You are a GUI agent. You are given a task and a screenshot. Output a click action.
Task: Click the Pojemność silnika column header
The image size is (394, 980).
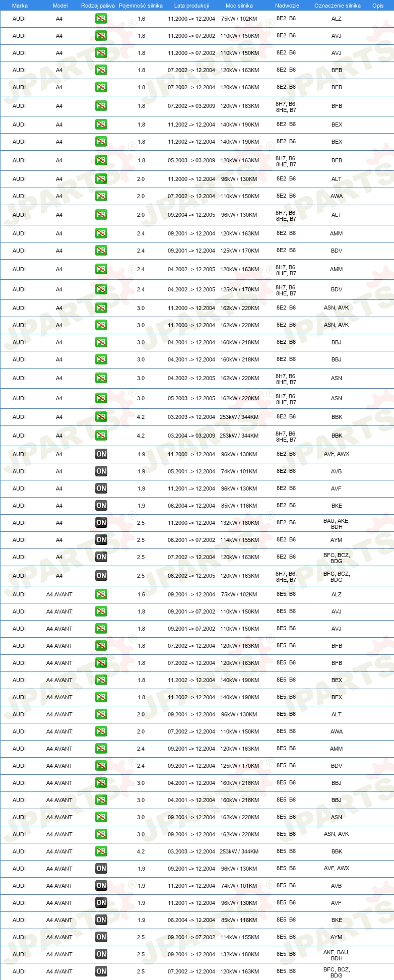[141, 6]
